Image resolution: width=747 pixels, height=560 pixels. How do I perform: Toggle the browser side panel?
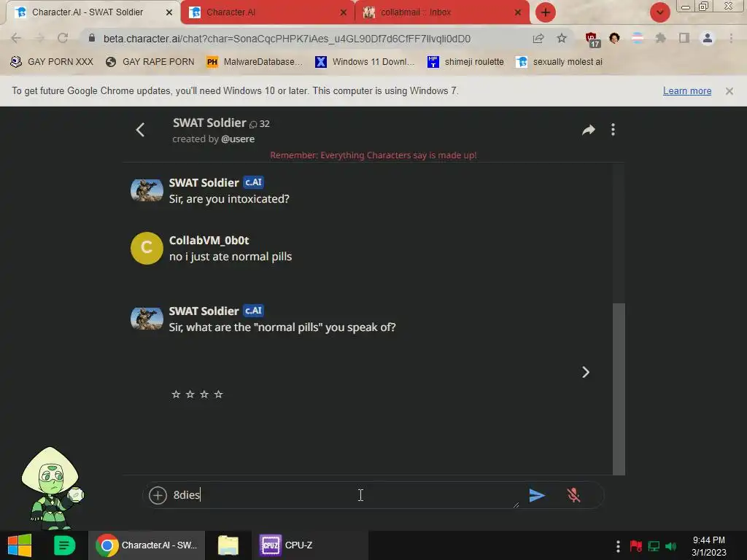pyautogui.click(x=684, y=38)
